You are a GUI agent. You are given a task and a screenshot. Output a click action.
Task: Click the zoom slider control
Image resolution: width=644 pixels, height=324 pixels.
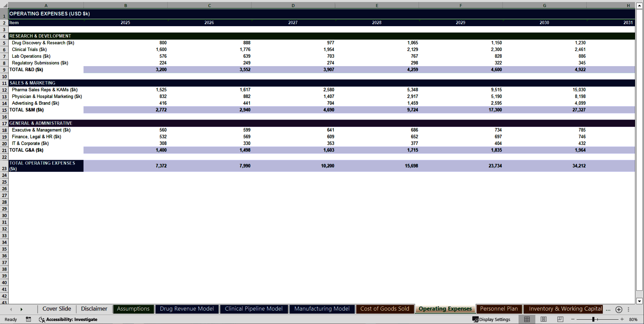click(593, 319)
